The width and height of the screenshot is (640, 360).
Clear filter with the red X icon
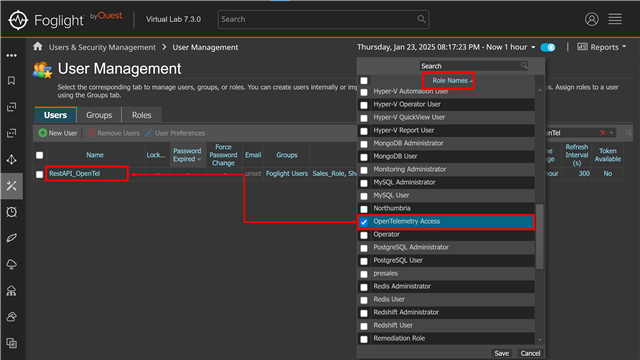point(603,133)
